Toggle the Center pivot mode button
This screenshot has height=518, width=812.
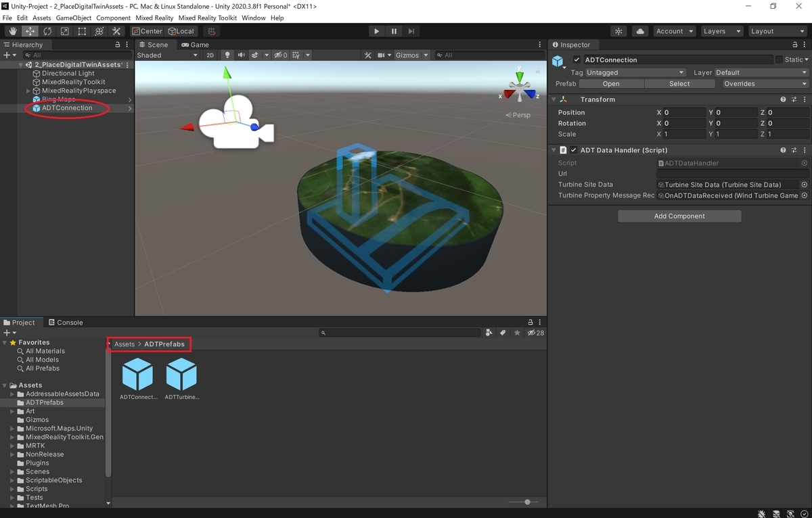tap(148, 31)
